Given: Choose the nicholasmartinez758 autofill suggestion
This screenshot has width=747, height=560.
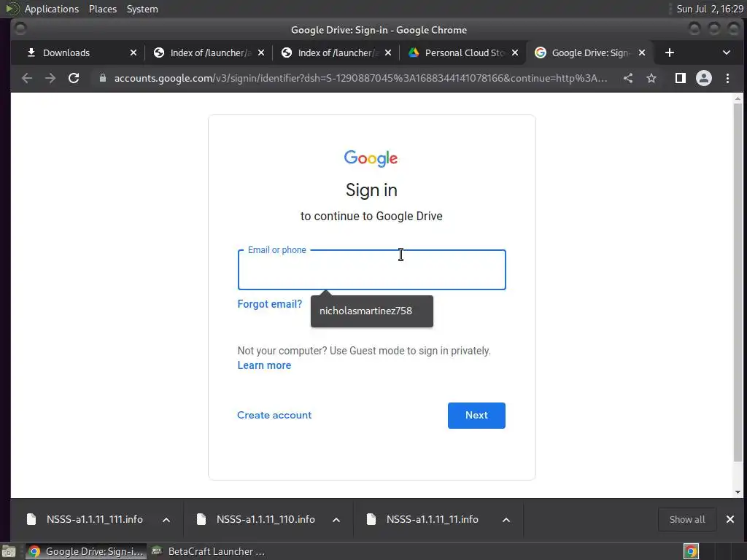Looking at the screenshot, I should 371,311.
